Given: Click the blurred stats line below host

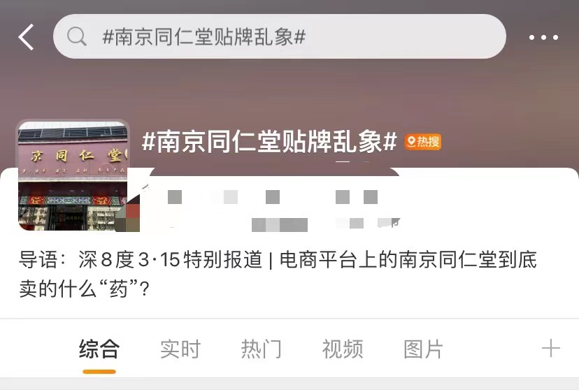Looking at the screenshot, I should point(325,224).
